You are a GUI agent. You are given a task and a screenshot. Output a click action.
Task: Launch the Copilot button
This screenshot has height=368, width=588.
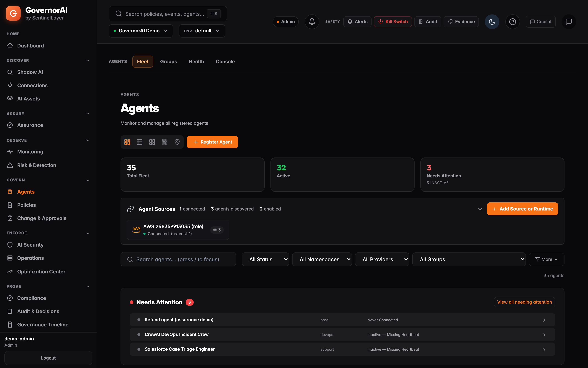click(541, 22)
